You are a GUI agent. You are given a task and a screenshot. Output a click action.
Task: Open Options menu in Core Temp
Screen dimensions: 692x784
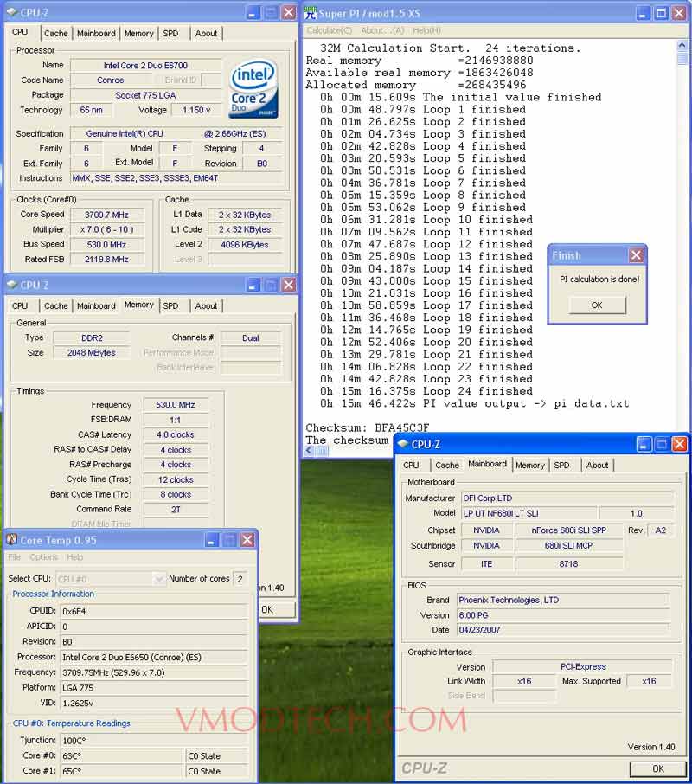coord(44,557)
